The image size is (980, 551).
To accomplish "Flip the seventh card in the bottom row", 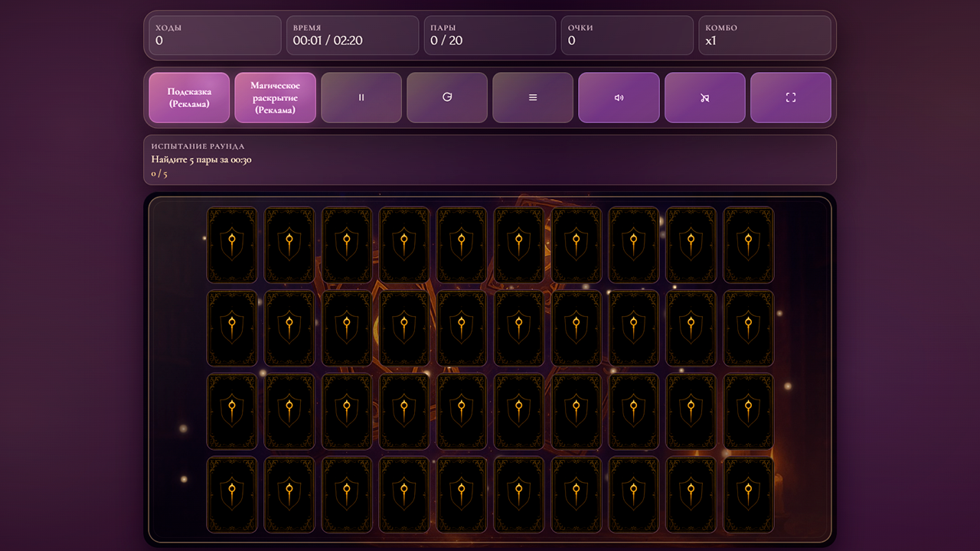I will pyautogui.click(x=577, y=495).
